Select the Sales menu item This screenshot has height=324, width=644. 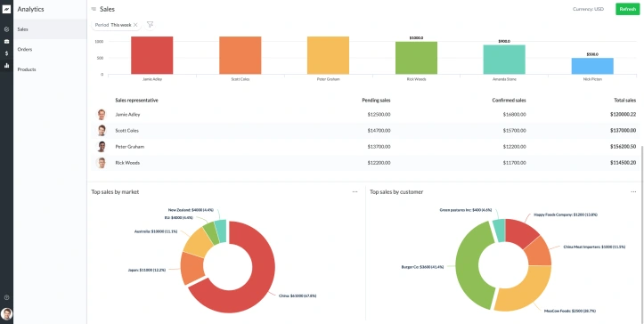[50, 29]
